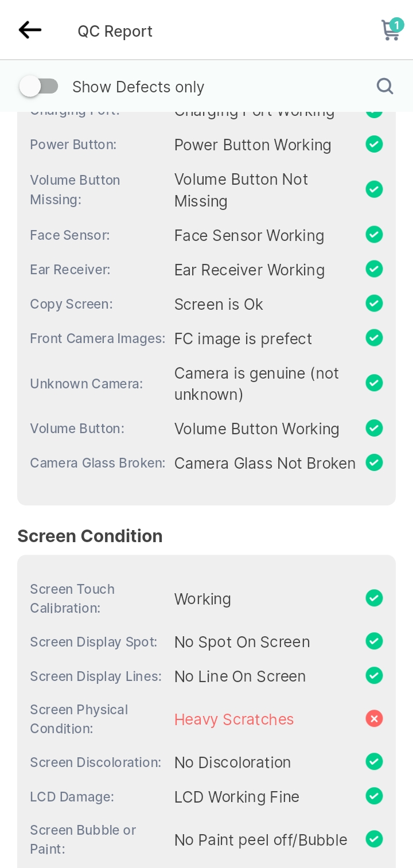Click green check for No Discoloration
Viewport: 413px width, 868px height.
(x=375, y=761)
